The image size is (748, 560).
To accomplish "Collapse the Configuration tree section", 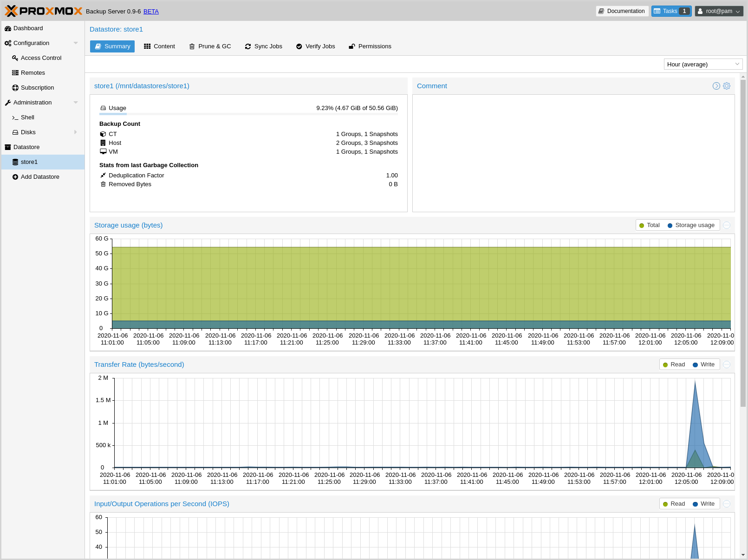I will (76, 43).
